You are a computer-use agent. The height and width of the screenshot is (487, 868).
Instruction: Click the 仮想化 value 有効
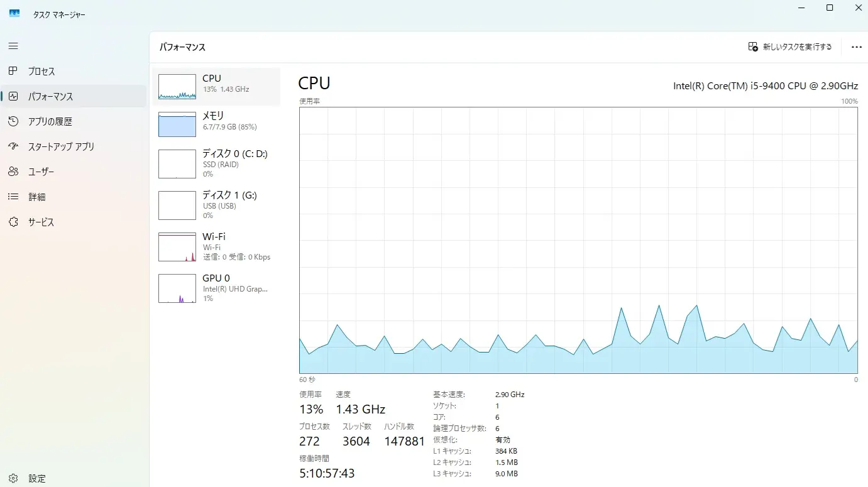point(503,440)
